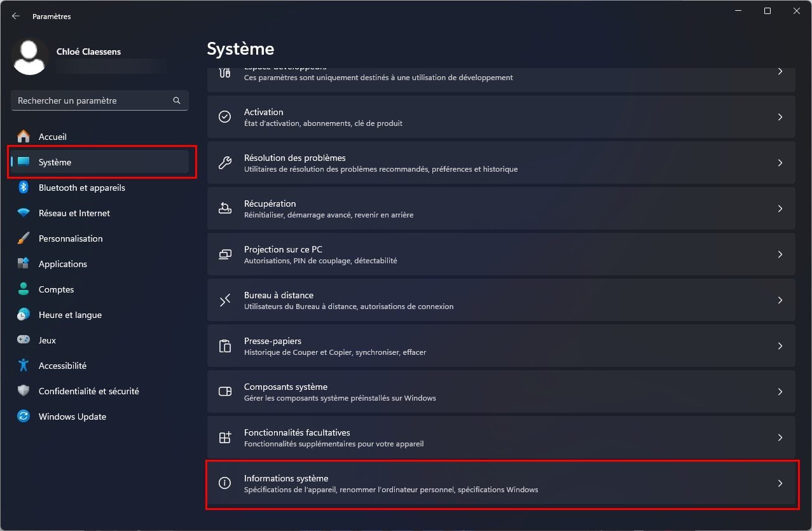Open Résolution des problèmes row
The image size is (812, 531).
[501, 163]
